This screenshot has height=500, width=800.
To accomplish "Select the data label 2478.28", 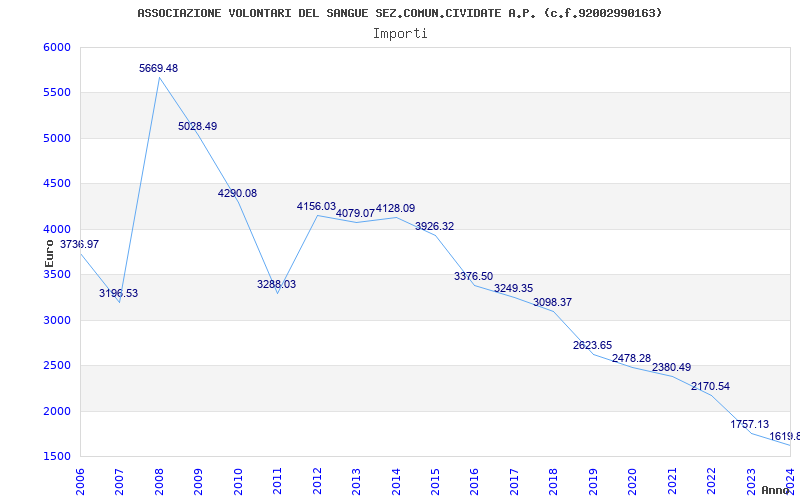I will (632, 359).
